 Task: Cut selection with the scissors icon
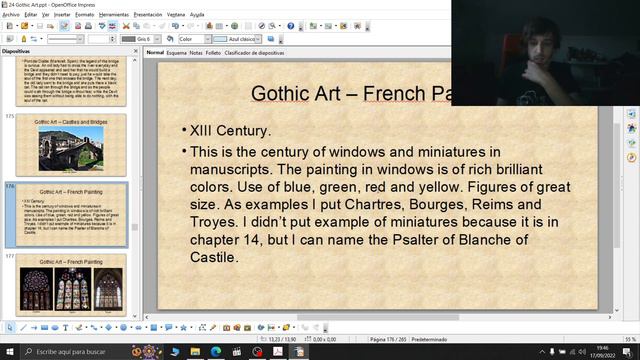point(126,26)
